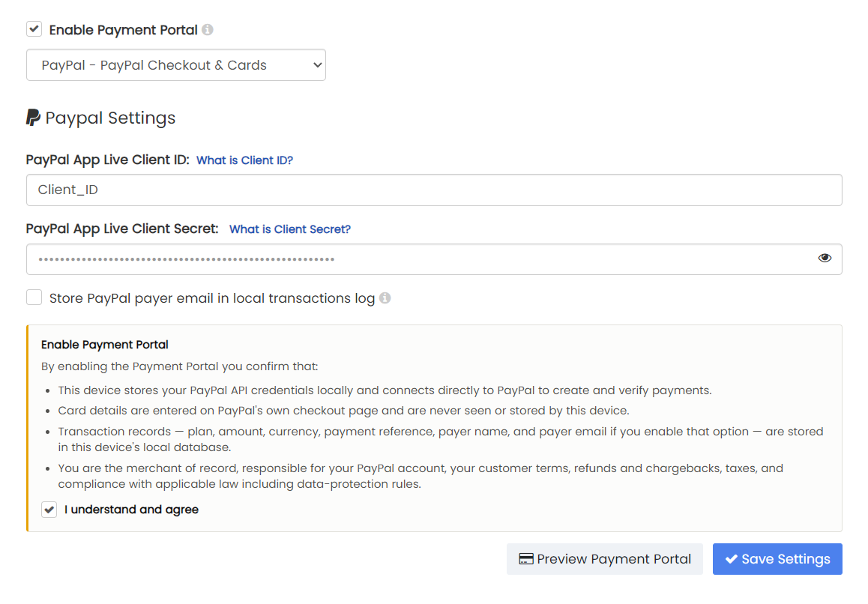Click the bullet about storing PayPal API credentials

pyautogui.click(x=385, y=390)
